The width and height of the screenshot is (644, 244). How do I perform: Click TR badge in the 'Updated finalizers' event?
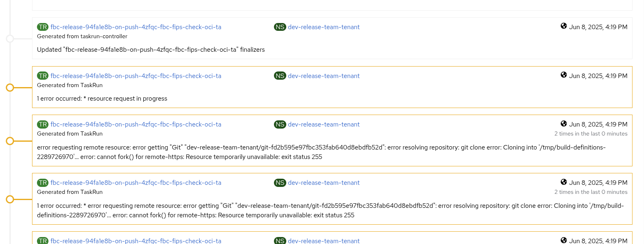pos(43,27)
